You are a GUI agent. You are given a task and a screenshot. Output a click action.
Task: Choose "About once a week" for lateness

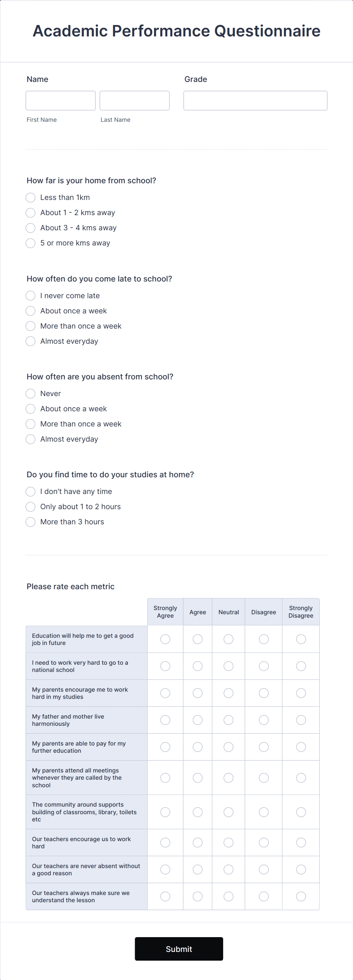[x=30, y=311]
